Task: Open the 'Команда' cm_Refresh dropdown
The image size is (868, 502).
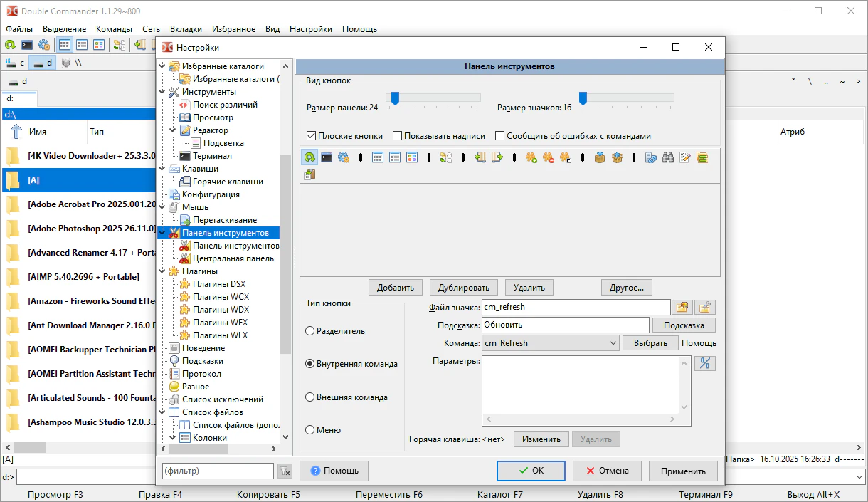Action: (x=613, y=343)
